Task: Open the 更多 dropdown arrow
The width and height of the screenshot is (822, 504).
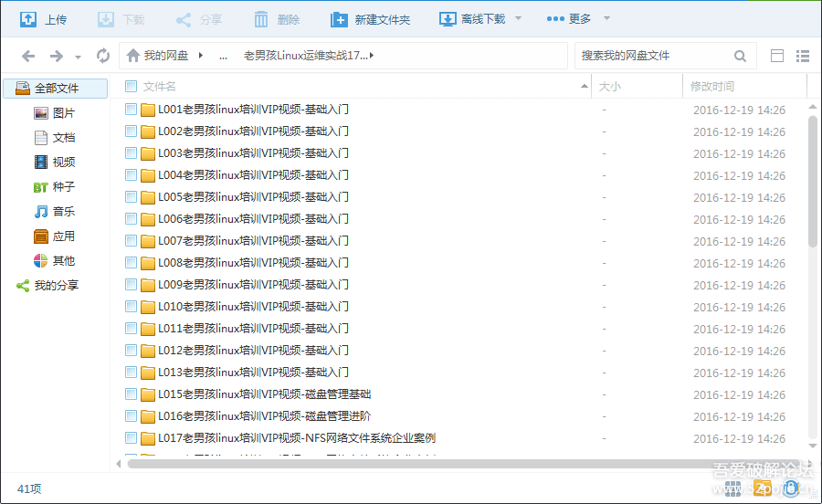Action: pyautogui.click(x=607, y=19)
